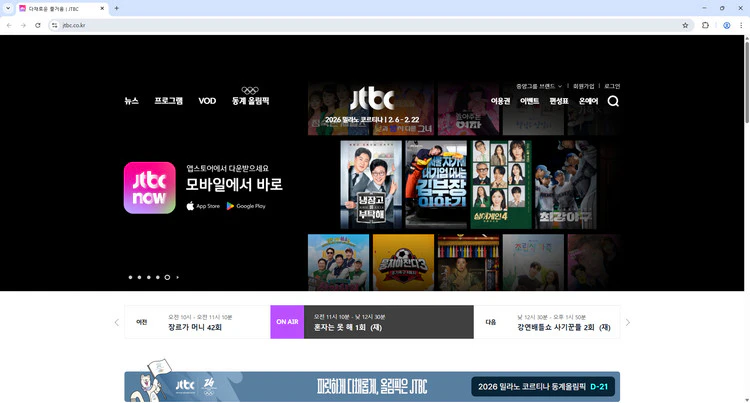
Task: Show the next program with the right schedule arrow
Action: point(628,322)
